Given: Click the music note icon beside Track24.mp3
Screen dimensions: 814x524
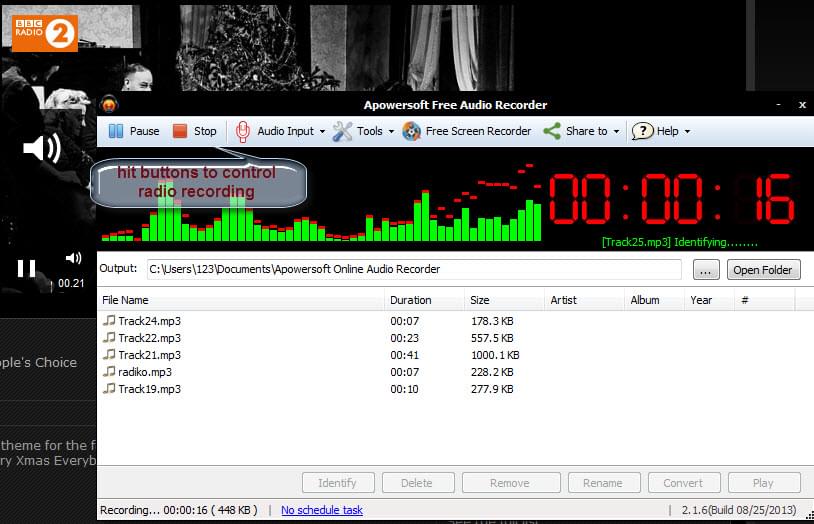Looking at the screenshot, I should (x=109, y=320).
